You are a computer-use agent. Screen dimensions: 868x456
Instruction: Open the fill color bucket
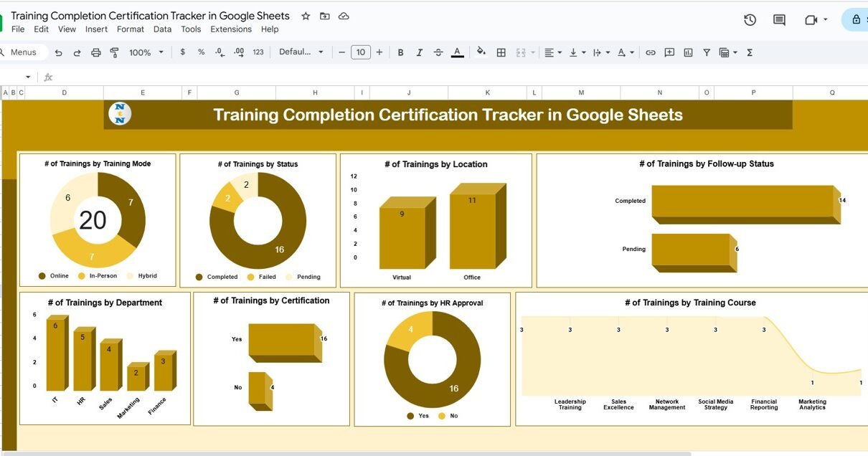[481, 52]
